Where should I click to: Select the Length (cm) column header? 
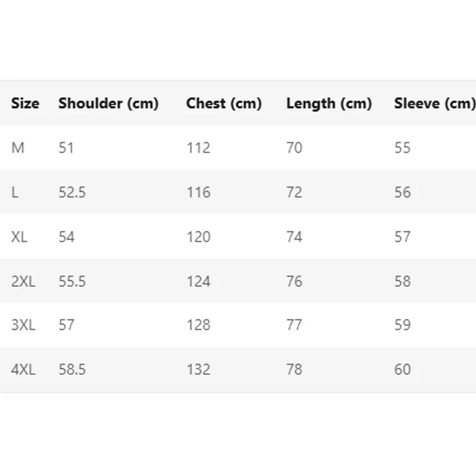click(329, 104)
